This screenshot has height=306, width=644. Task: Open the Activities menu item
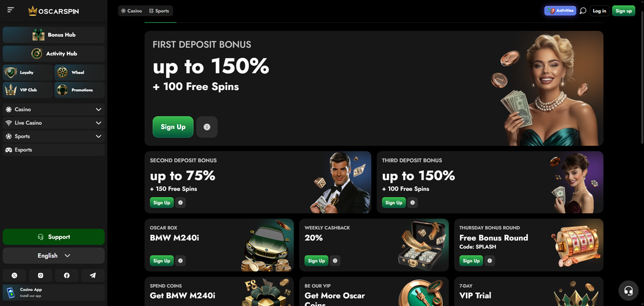point(560,10)
